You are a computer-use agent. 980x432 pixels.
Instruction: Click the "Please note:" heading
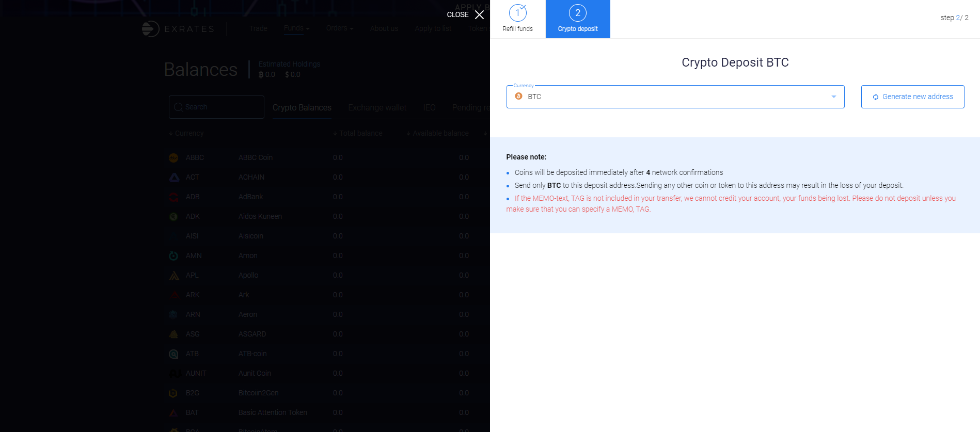[526, 157]
